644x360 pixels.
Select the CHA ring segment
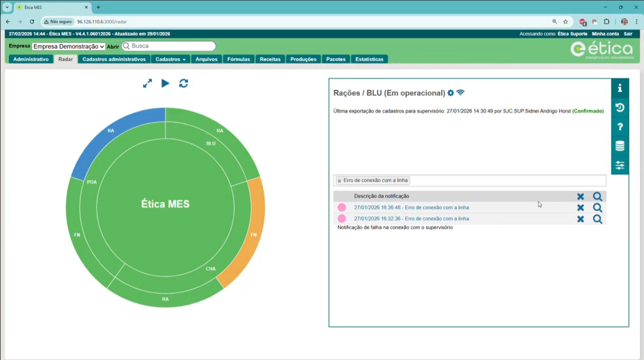(211, 269)
